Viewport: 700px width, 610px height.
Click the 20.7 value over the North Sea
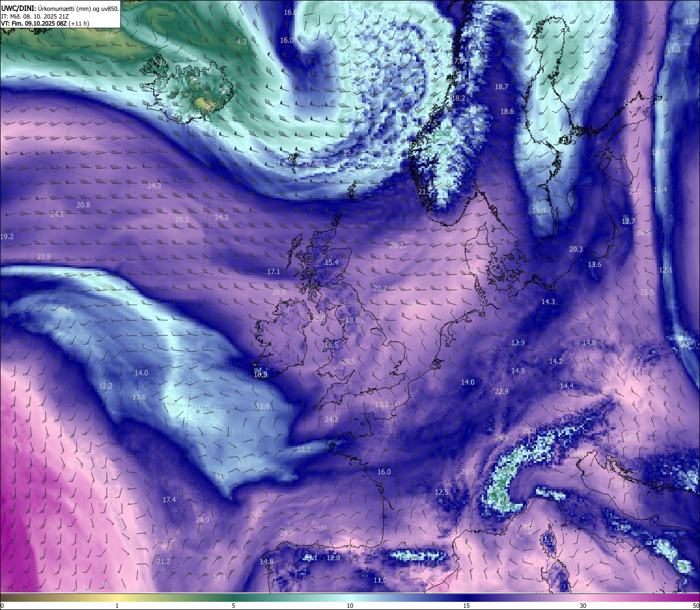[x=380, y=289]
